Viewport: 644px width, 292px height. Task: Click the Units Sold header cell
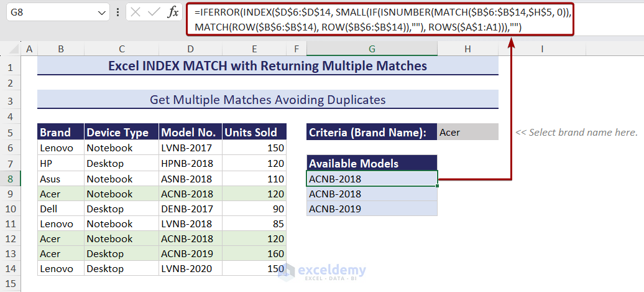tap(254, 132)
